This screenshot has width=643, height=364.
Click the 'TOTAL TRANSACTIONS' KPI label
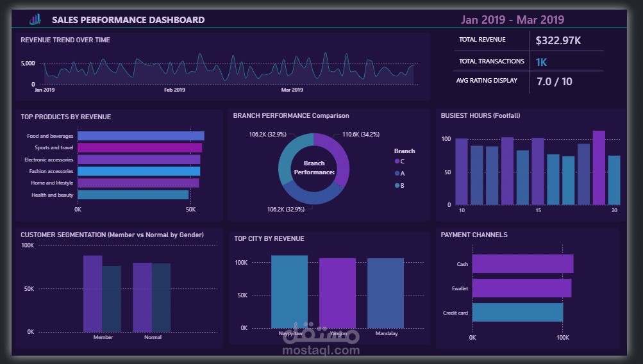pyautogui.click(x=492, y=61)
